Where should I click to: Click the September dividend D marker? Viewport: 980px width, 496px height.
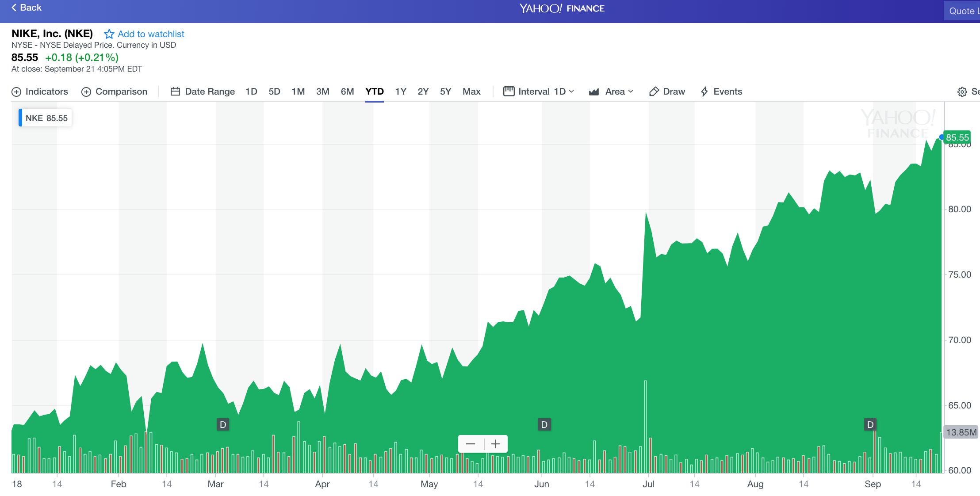[x=870, y=425]
